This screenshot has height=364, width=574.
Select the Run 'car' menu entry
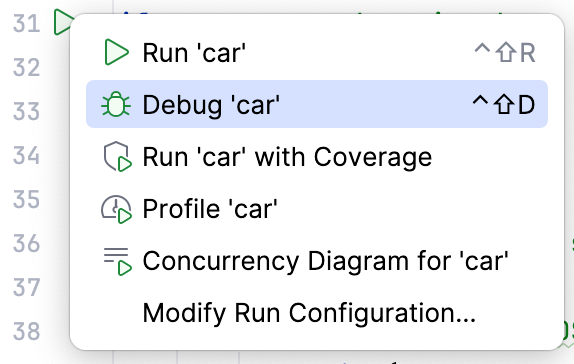tap(317, 53)
